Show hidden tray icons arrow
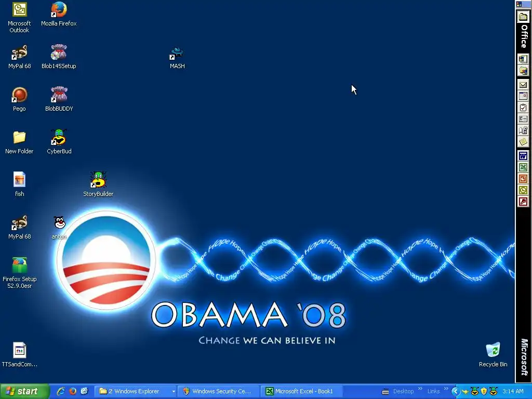The width and height of the screenshot is (532, 399). point(455,392)
